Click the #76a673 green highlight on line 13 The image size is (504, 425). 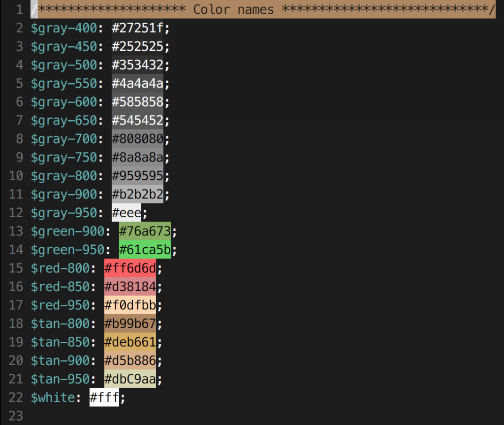point(144,231)
